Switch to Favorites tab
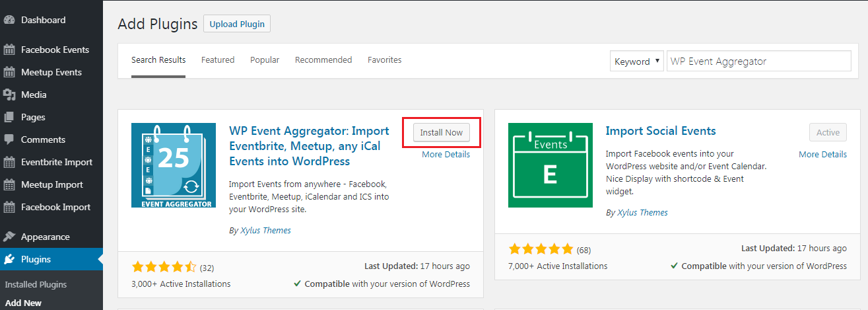Viewport: 868px width, 310px height. (385, 60)
